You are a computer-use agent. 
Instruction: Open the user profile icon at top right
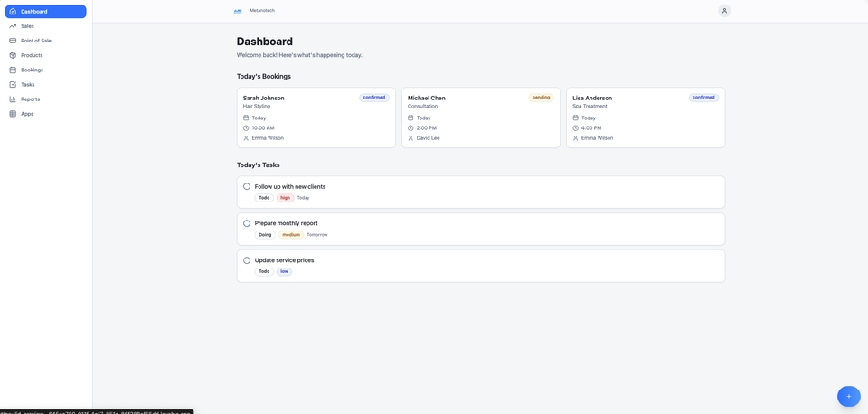click(x=724, y=11)
